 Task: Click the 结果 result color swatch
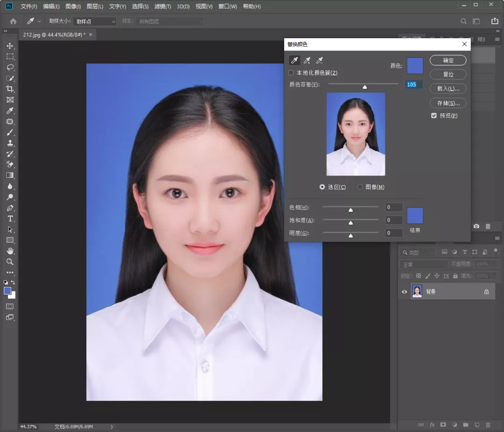point(415,216)
